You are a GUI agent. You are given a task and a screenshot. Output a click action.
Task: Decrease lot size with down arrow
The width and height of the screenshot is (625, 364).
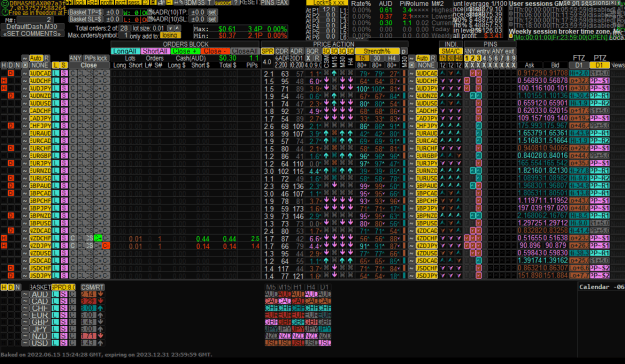pyautogui.click(x=170, y=28)
